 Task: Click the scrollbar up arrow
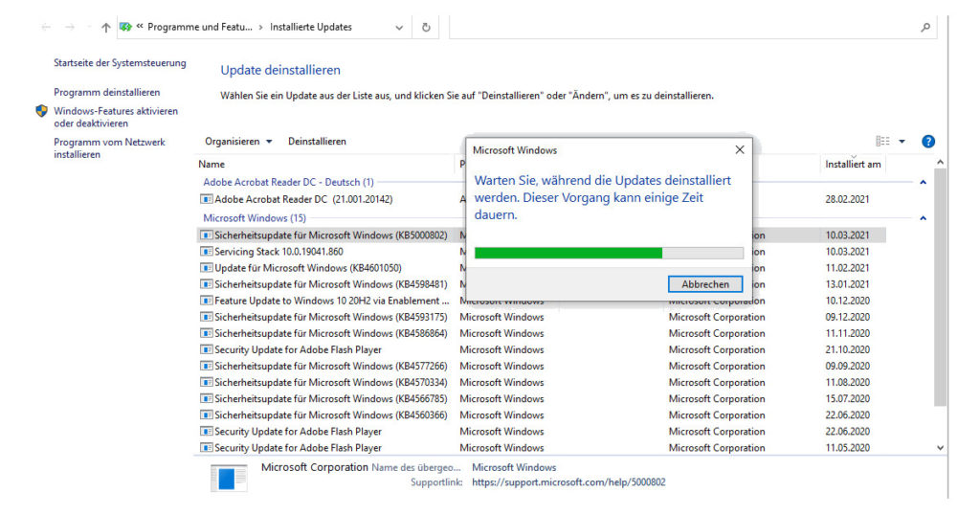pos(940,163)
